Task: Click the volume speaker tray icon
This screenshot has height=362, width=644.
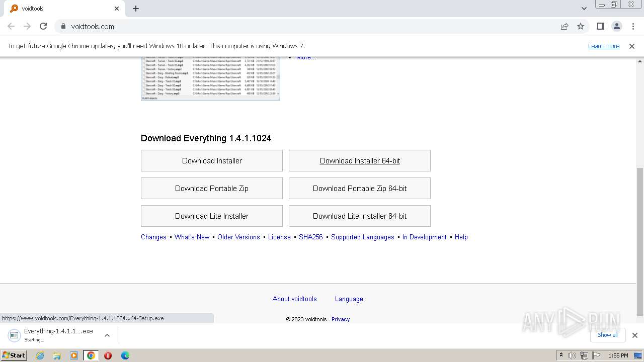Action: point(572,355)
